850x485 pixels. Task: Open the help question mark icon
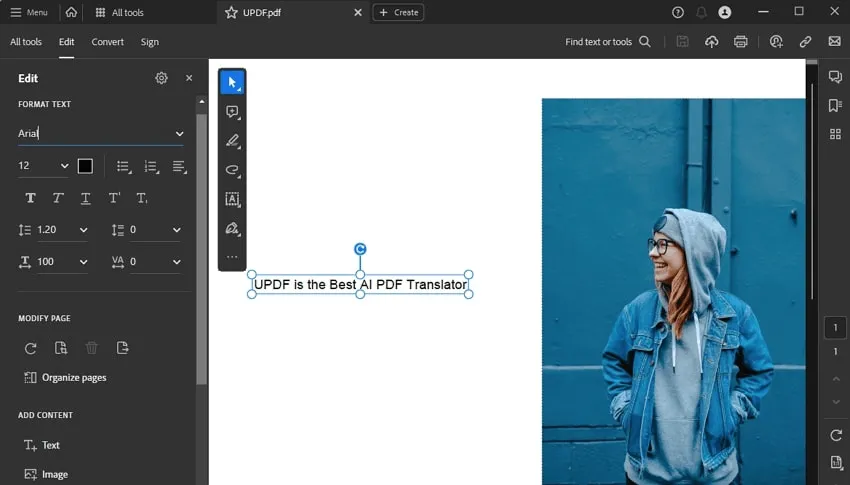[678, 12]
